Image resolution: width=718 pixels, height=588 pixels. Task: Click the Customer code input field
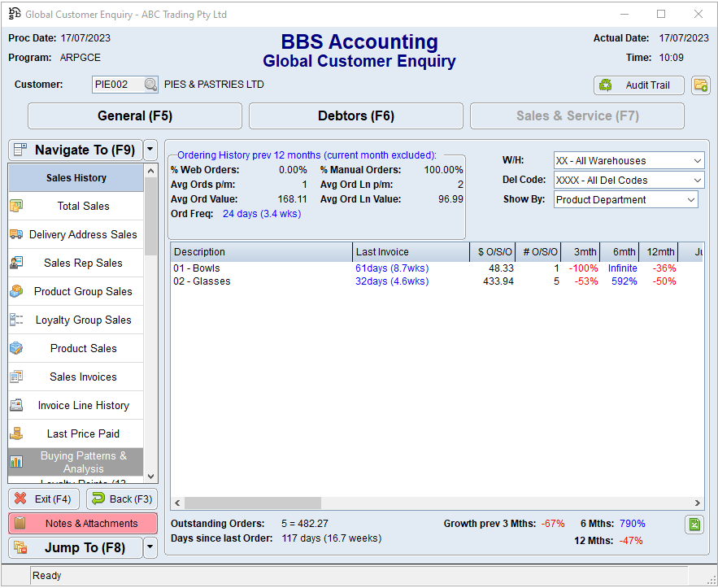(x=118, y=85)
